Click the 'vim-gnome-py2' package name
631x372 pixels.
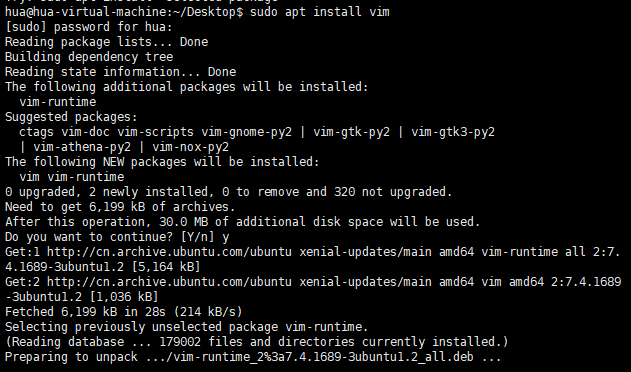(x=246, y=132)
